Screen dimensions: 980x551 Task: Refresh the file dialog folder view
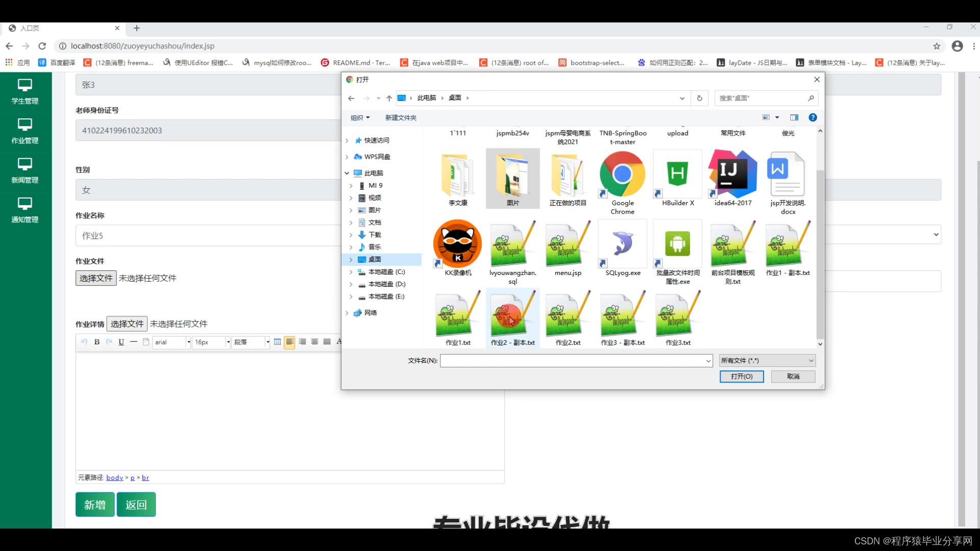click(x=700, y=98)
